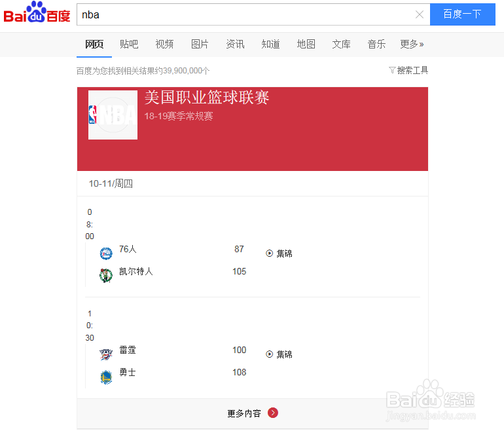
Task: Click the 凯尔特人 score 105
Action: (240, 271)
